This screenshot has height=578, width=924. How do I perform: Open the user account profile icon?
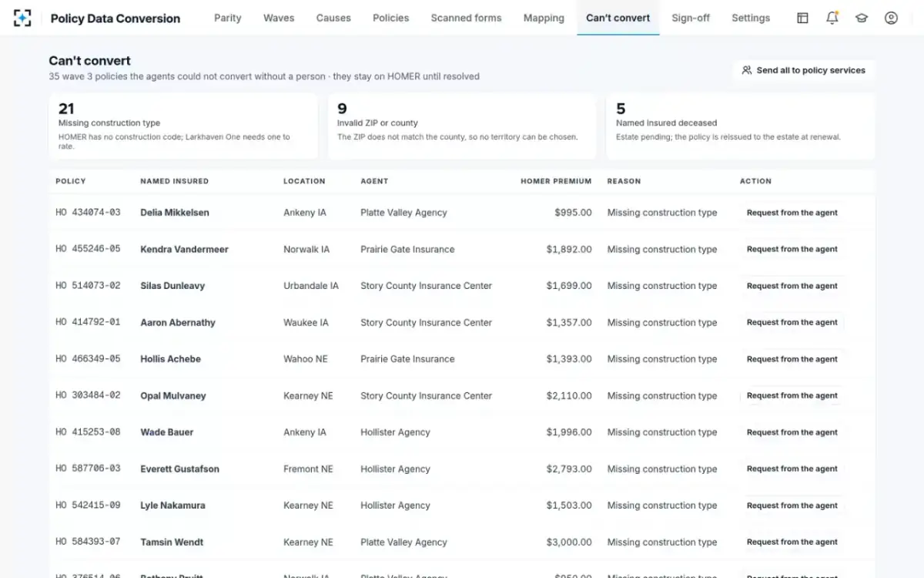point(891,18)
